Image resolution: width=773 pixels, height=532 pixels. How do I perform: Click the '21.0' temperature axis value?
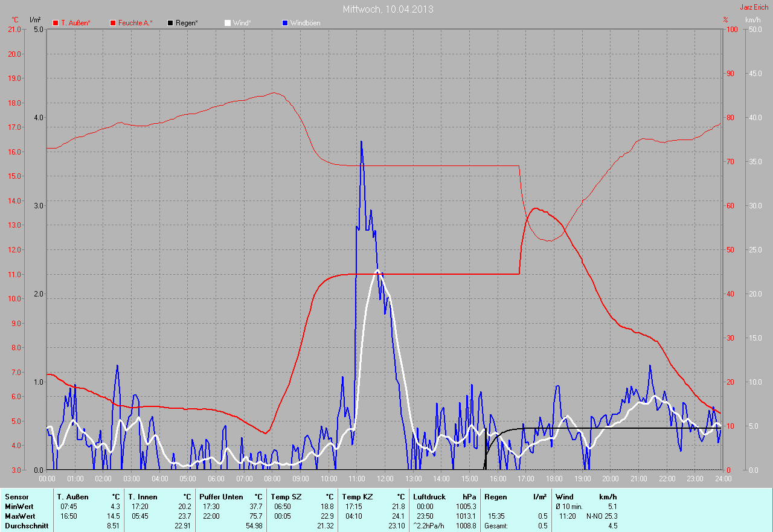14,29
